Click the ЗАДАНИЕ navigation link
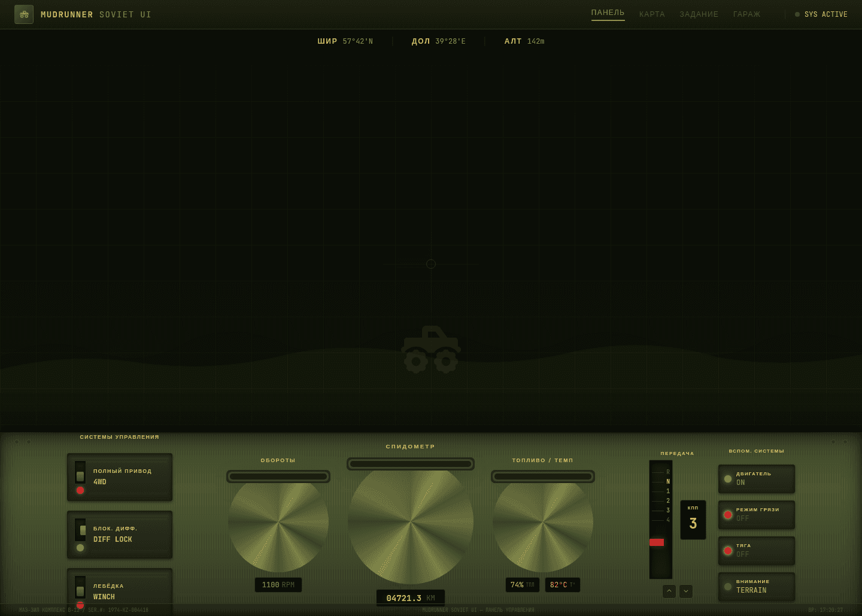The height and width of the screenshot is (616, 862). (699, 14)
